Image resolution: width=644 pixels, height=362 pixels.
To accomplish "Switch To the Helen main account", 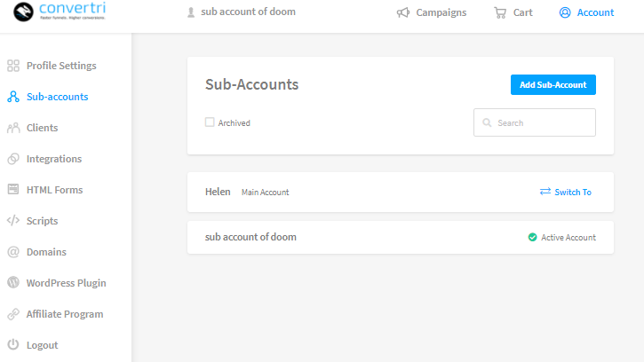I will tap(566, 192).
